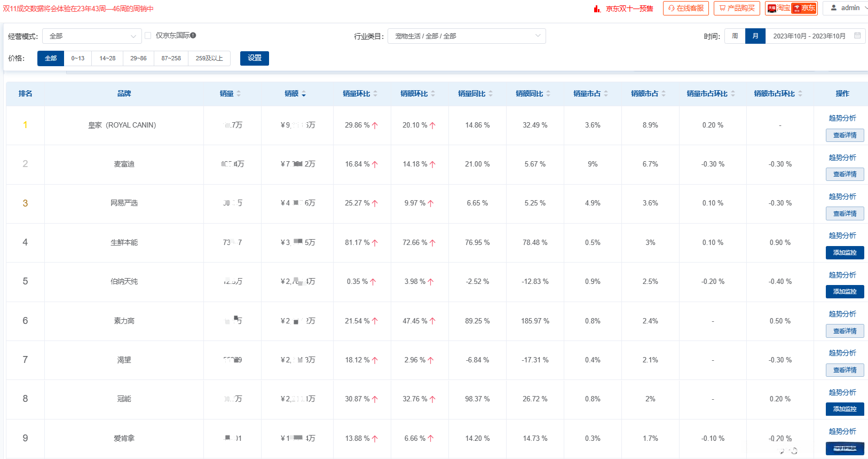Click the date range field 2023年10月 - 2023年10月
Screen dimensions: 868x459
pos(816,36)
